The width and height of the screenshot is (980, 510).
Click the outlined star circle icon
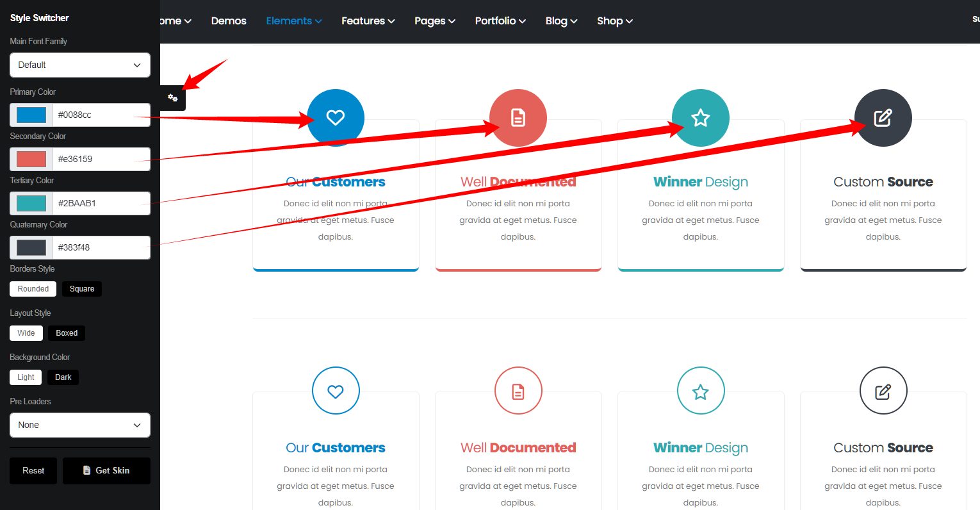700,391
